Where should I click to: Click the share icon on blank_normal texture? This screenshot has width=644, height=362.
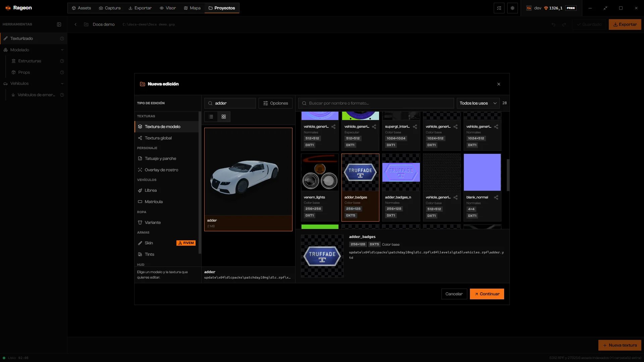point(496,197)
